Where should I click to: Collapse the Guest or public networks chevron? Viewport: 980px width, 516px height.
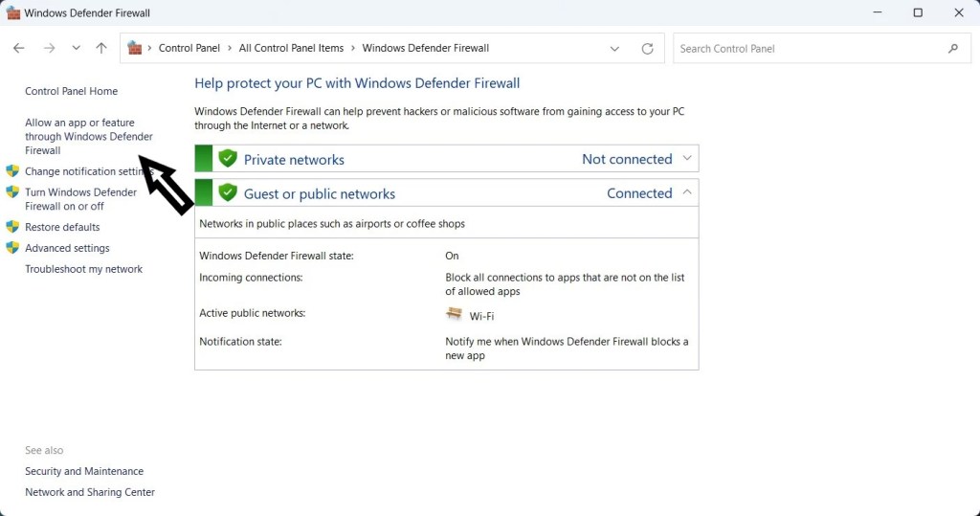coord(687,192)
